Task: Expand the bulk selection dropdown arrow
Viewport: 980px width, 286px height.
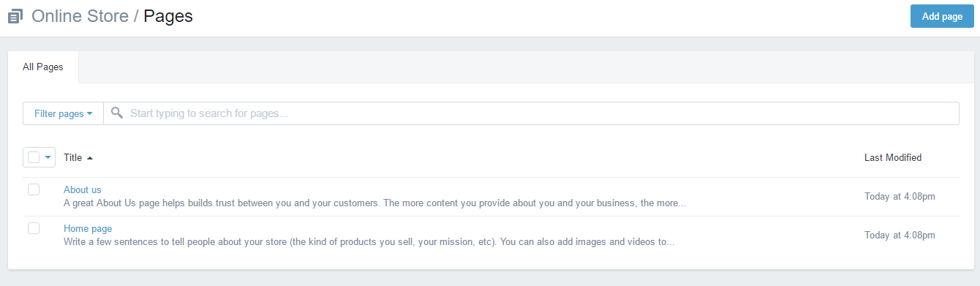Action: tap(48, 157)
